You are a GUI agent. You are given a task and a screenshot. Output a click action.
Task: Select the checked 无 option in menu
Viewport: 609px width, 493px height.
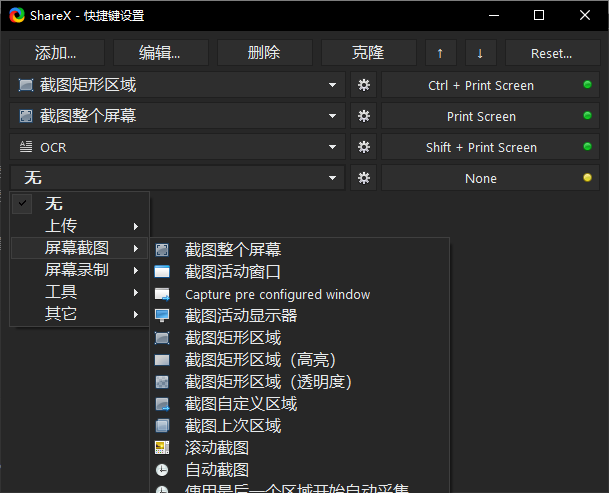pos(79,204)
